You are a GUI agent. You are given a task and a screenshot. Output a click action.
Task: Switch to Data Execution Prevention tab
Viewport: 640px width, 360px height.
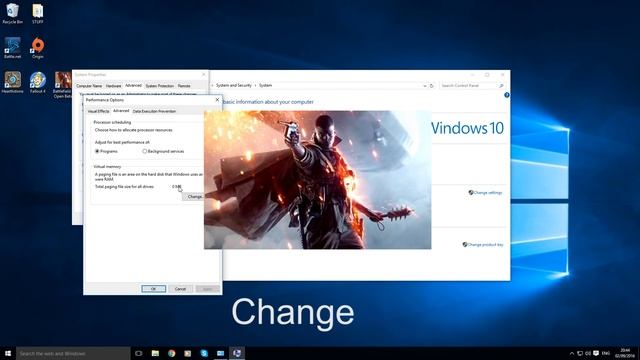click(154, 111)
